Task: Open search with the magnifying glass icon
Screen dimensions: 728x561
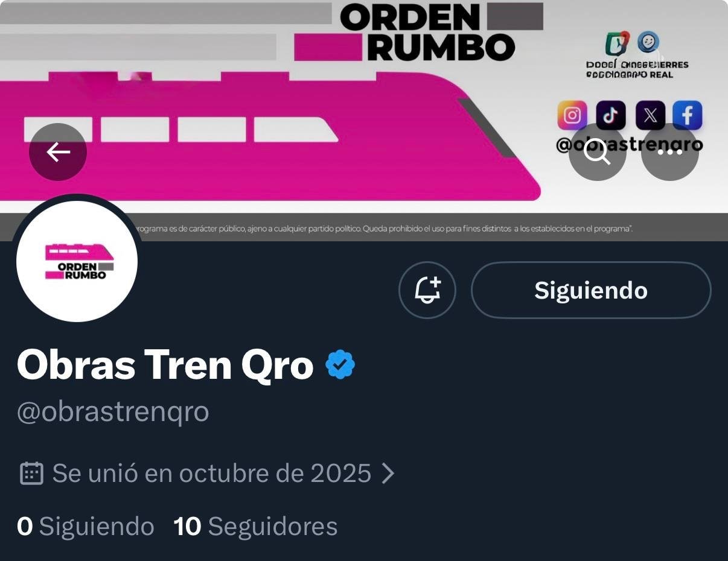Action: point(598,152)
